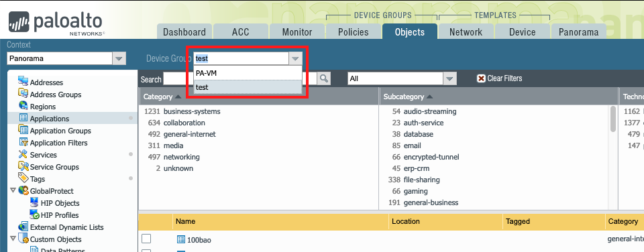This screenshot has width=644, height=252.
Task: Click the Subcategory list scrollbar
Action: 613,119
